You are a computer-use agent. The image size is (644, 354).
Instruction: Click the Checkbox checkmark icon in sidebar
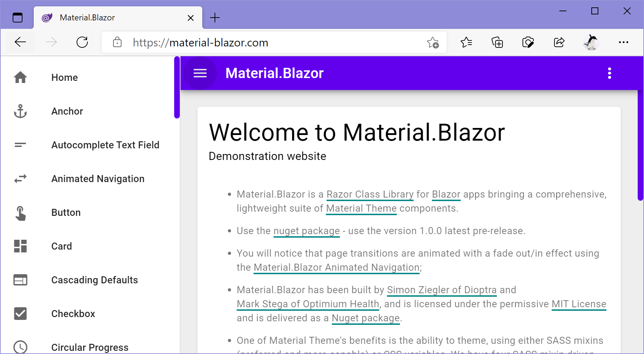pos(20,314)
